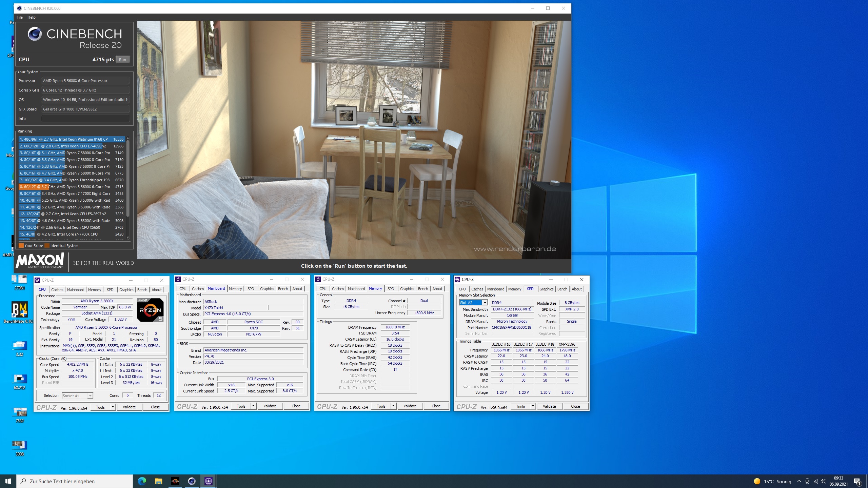Open the Mainboard tab in the CPU-Z window showing the SPD tab
This screenshot has width=868, height=488.
(x=496, y=289)
